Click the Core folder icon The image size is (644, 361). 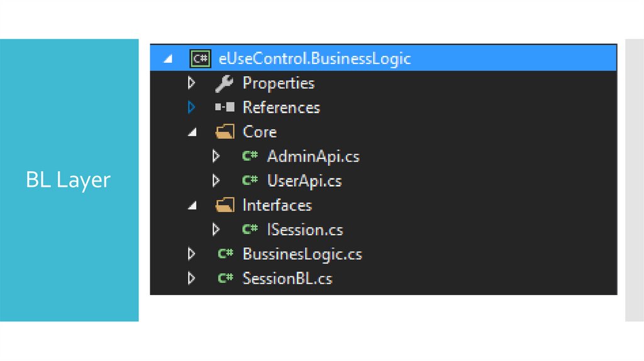[x=224, y=132]
